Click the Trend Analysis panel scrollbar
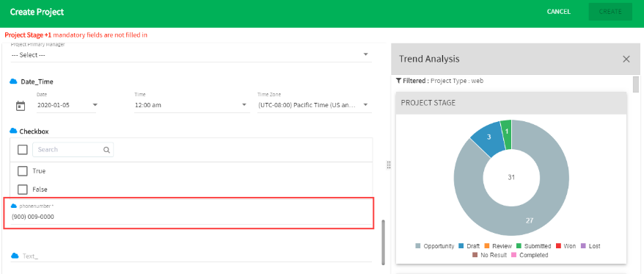The image size is (644, 274). pos(636,84)
